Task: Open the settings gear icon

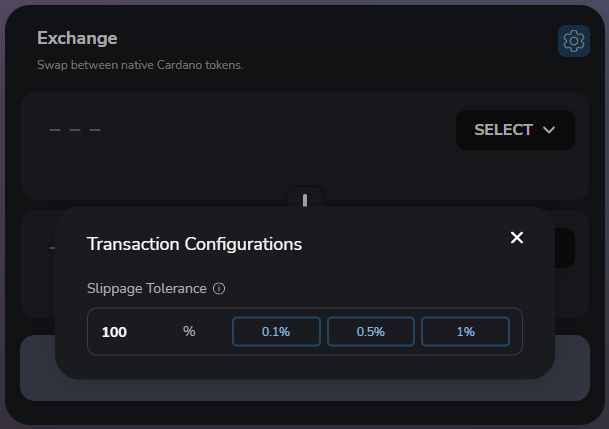Action: point(574,41)
